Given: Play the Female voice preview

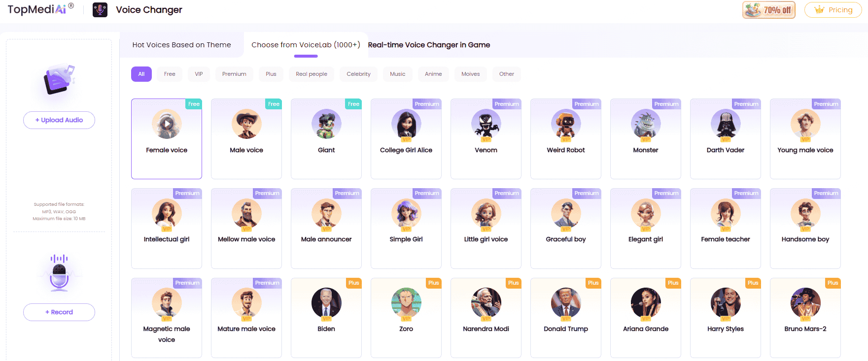Looking at the screenshot, I should pos(167,124).
